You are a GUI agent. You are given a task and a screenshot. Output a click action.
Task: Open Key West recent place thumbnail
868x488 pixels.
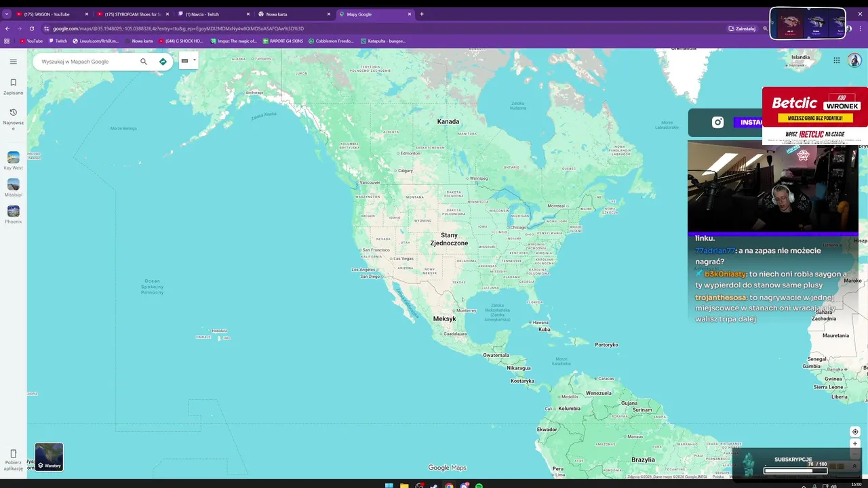pyautogui.click(x=13, y=158)
